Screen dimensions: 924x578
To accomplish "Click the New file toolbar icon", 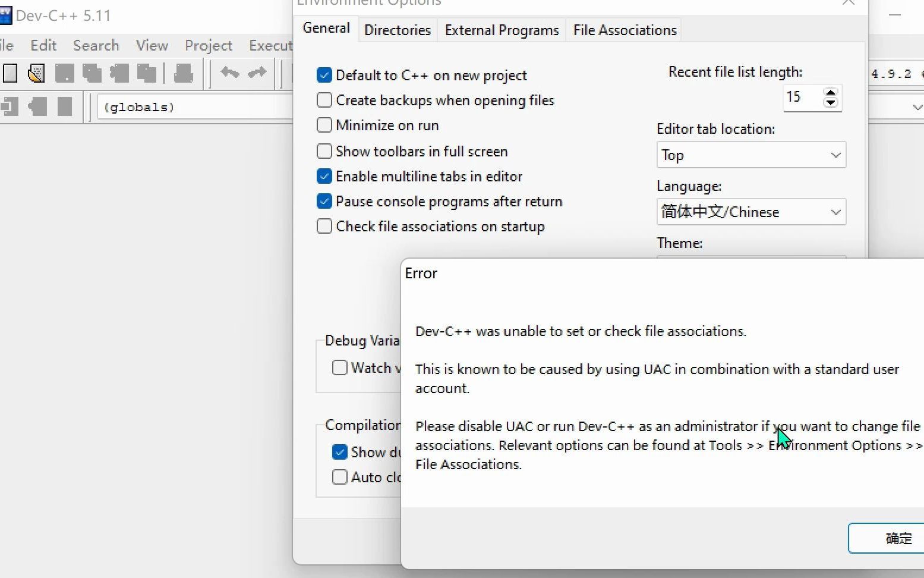I will (x=10, y=73).
